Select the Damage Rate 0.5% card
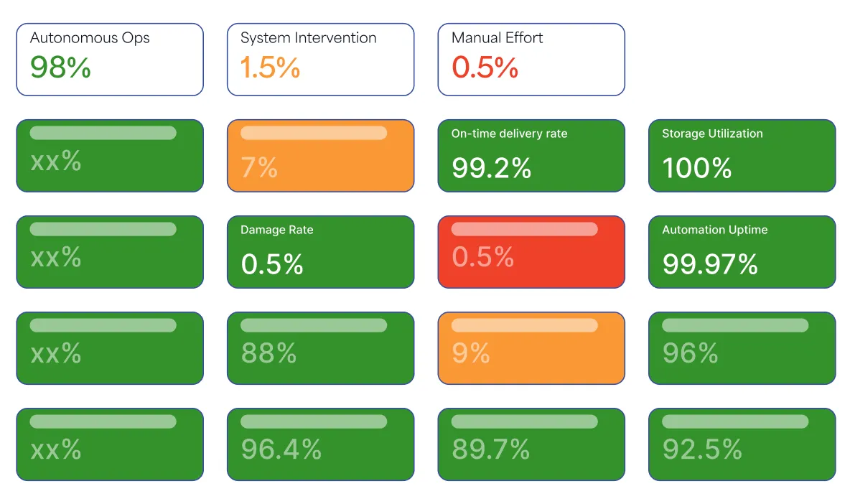The image size is (850, 504). pyautogui.click(x=320, y=252)
